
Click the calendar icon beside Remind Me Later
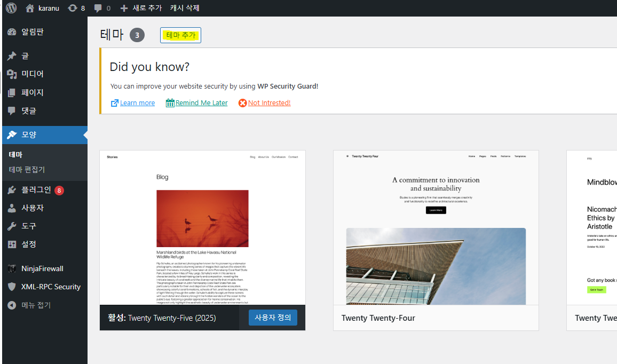point(170,102)
